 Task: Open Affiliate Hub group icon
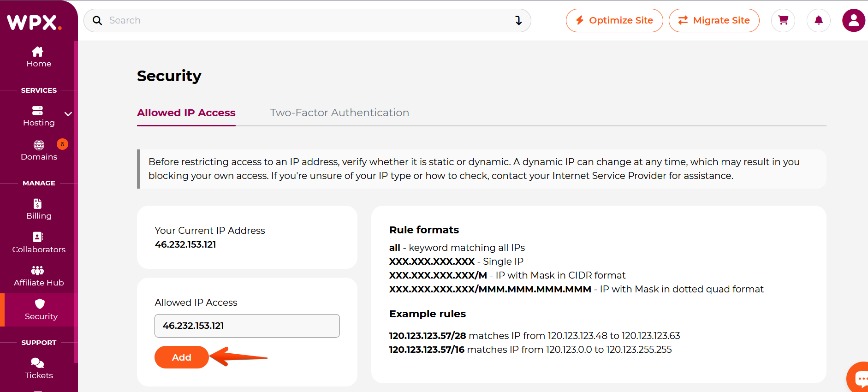(38, 270)
